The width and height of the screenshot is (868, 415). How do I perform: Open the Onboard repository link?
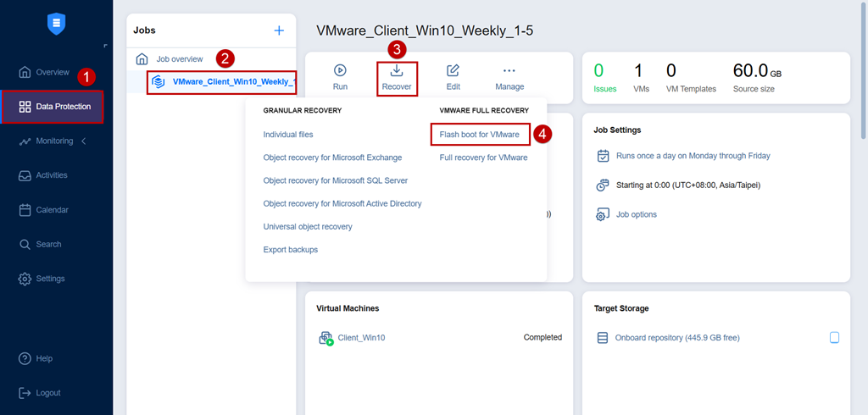coord(677,338)
